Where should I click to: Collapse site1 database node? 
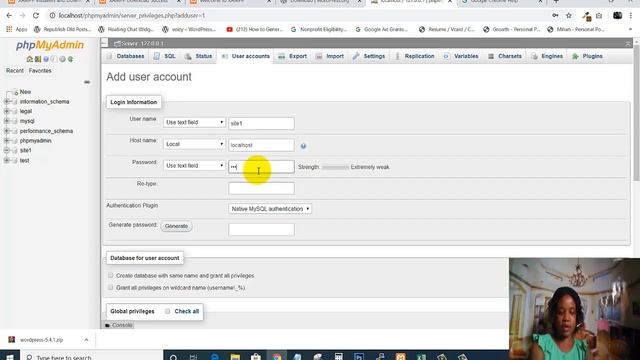pos(7,150)
